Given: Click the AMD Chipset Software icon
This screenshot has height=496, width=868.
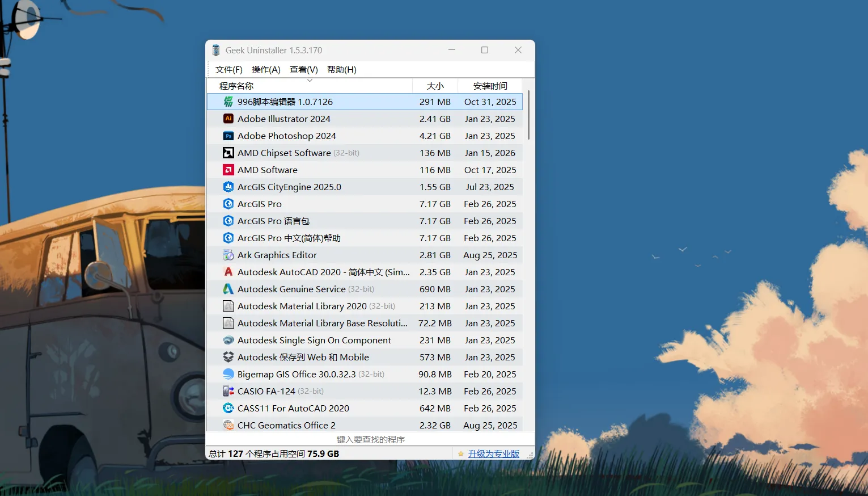Looking at the screenshot, I should pyautogui.click(x=228, y=153).
